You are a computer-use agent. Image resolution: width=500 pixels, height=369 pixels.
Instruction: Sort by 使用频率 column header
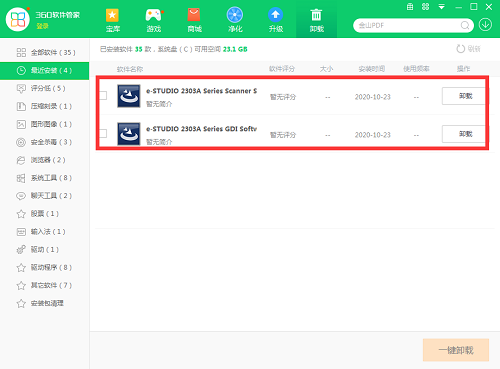click(416, 69)
